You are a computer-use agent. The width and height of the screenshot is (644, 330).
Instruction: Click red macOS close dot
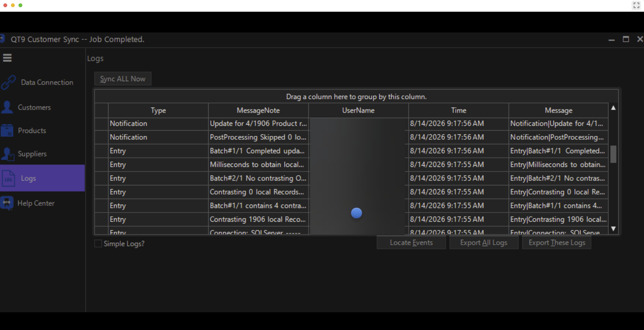[x=5, y=5]
